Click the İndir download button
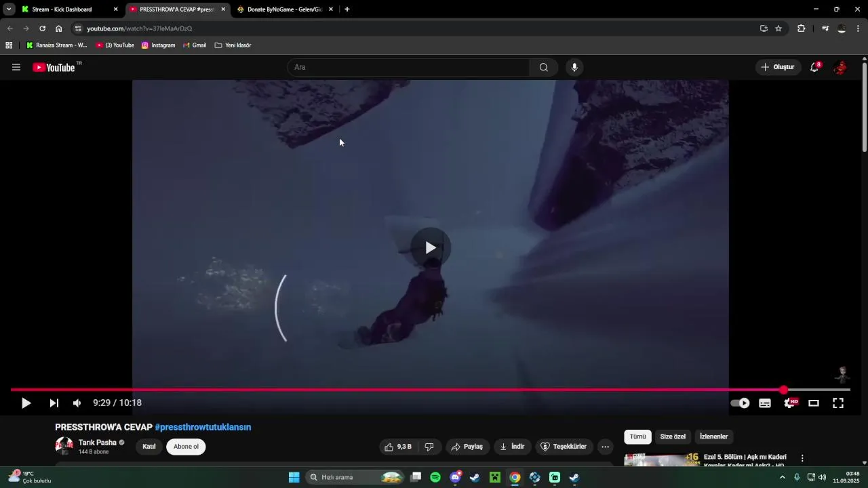Screen dimensions: 868x488 [512, 447]
